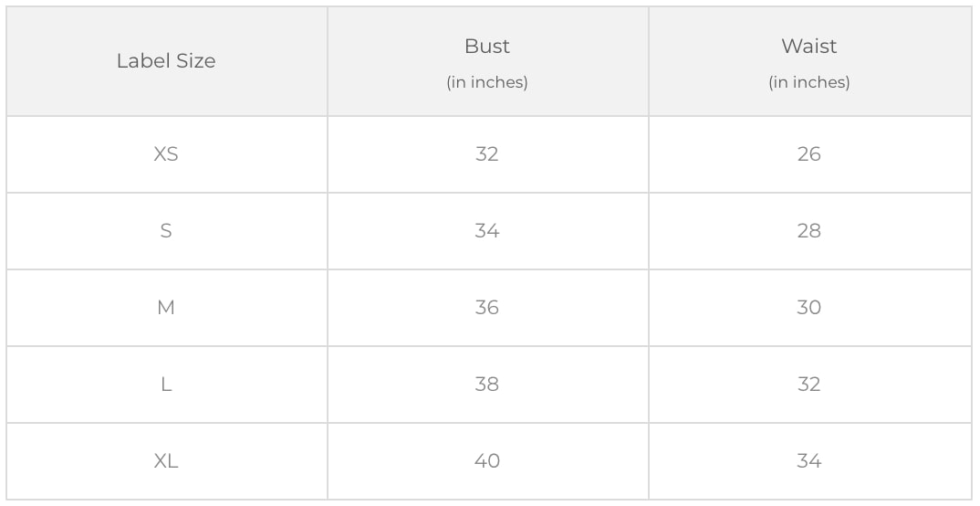Click the S waist value 28
The width and height of the screenshot is (980, 506).
(x=808, y=231)
